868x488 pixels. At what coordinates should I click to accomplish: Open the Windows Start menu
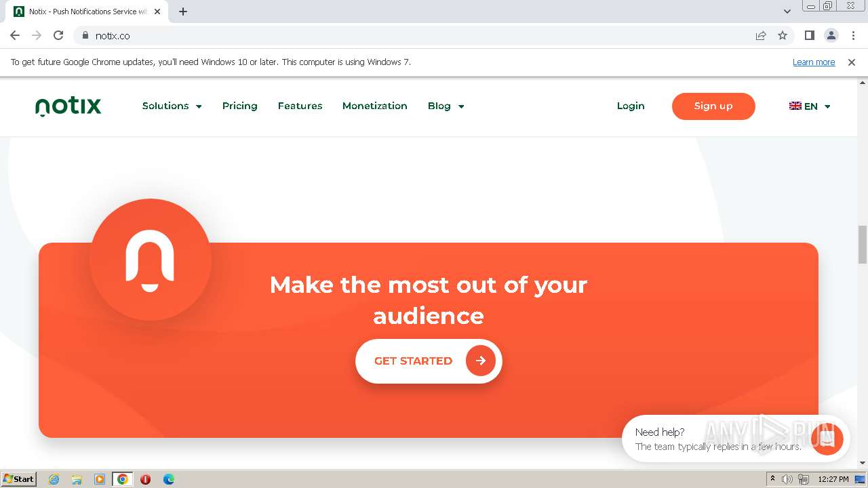coord(18,479)
